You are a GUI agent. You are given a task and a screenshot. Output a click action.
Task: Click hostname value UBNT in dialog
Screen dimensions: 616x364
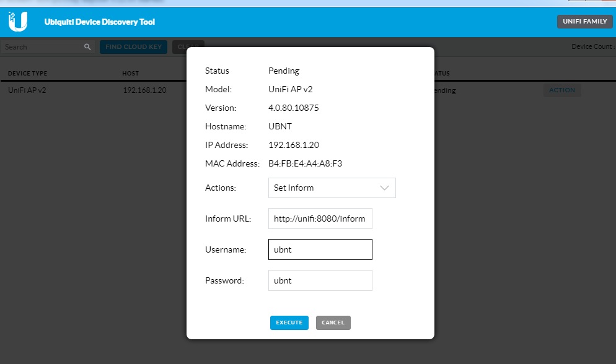click(x=280, y=126)
